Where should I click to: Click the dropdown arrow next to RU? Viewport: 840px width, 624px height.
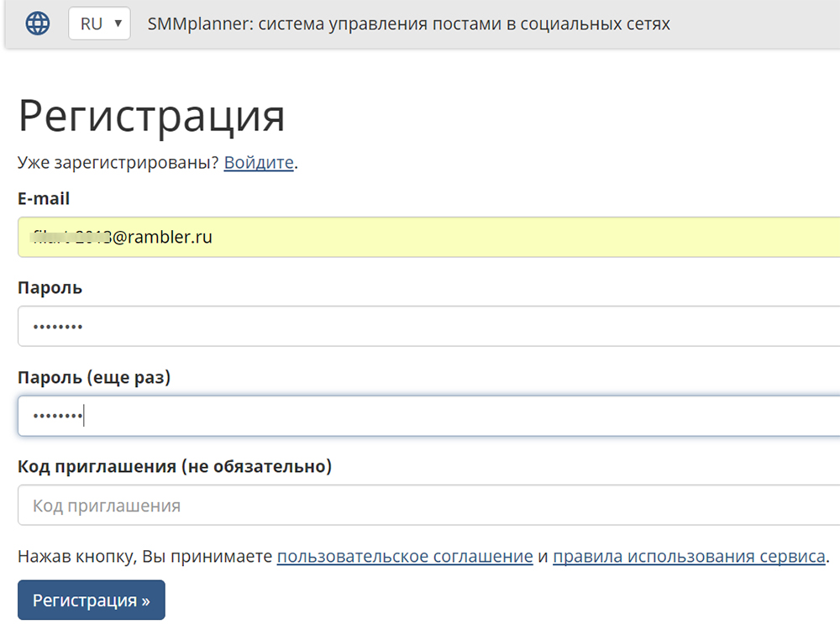118,23
